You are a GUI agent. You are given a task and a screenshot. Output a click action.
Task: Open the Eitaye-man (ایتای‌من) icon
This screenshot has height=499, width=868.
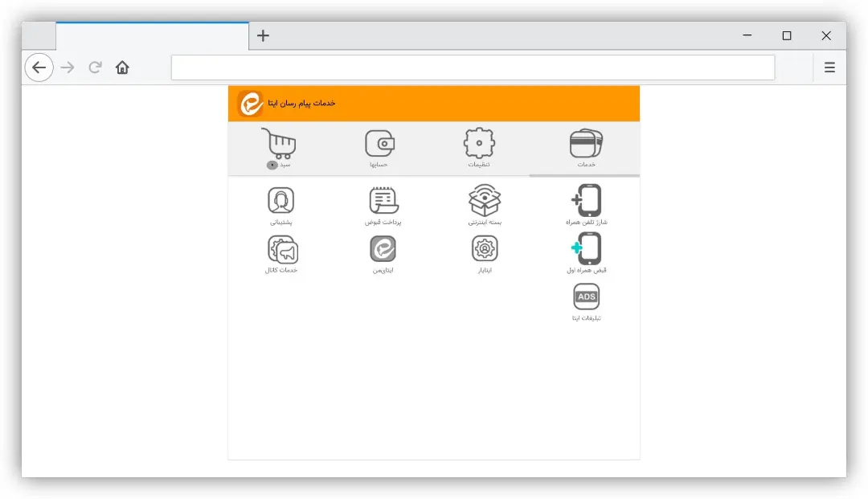383,254
